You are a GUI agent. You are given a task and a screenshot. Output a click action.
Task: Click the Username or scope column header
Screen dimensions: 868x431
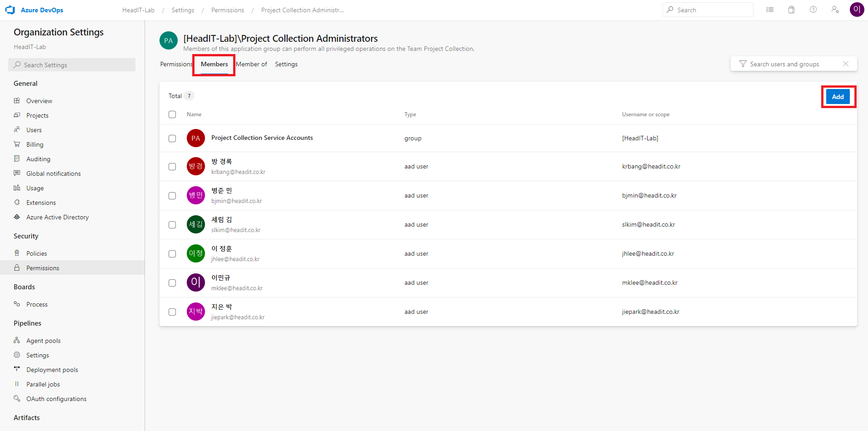click(646, 114)
